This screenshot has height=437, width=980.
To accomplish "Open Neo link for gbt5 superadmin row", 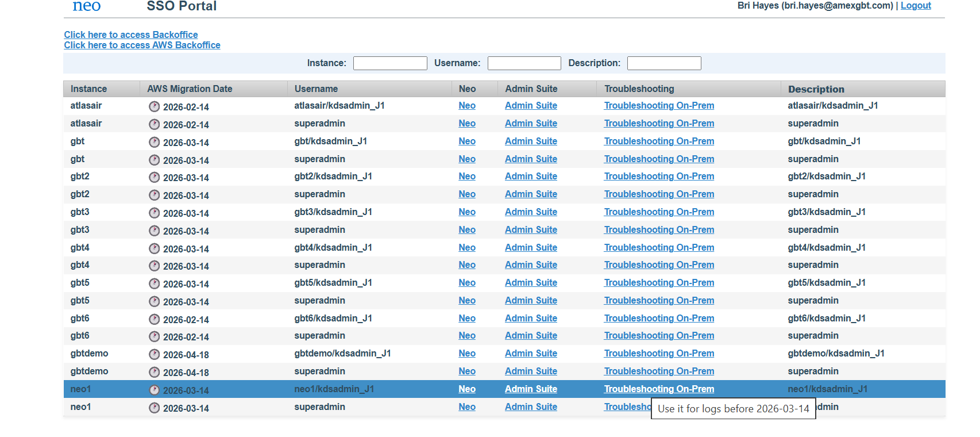I will point(467,300).
